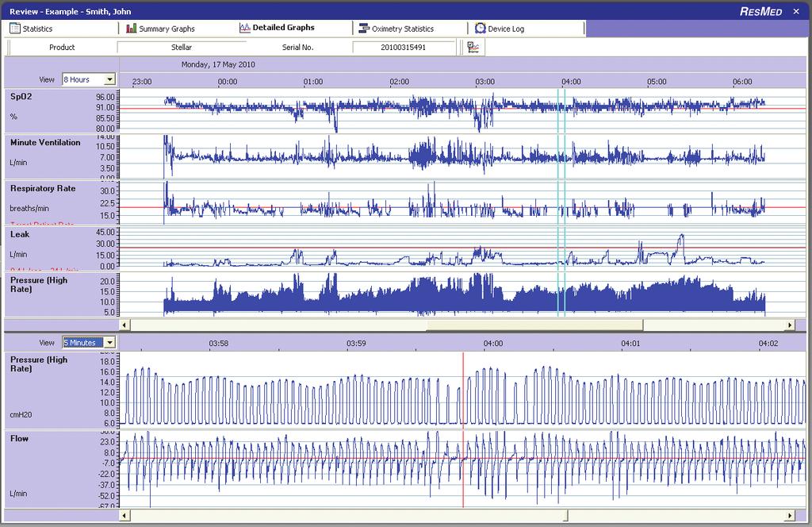Screen dimensions: 812x527
Task: Click the 04:01 detail time marker
Action: [x=630, y=343]
